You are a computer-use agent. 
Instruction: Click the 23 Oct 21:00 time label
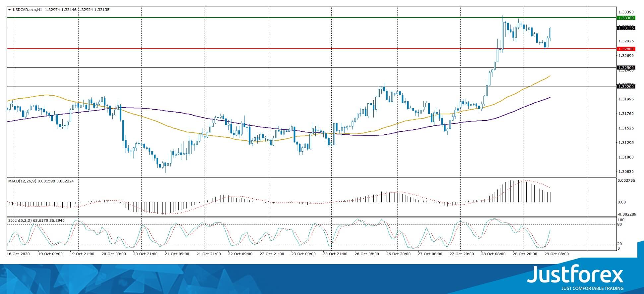coord(335,254)
